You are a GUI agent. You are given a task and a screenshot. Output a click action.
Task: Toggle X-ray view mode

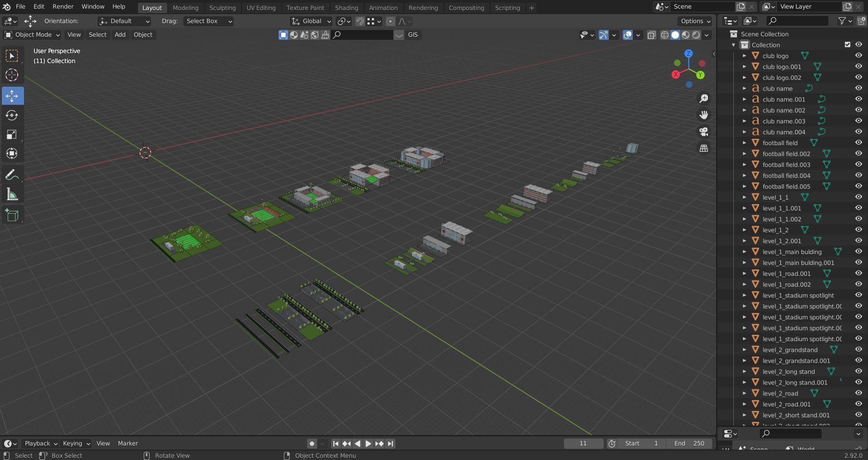click(652, 35)
